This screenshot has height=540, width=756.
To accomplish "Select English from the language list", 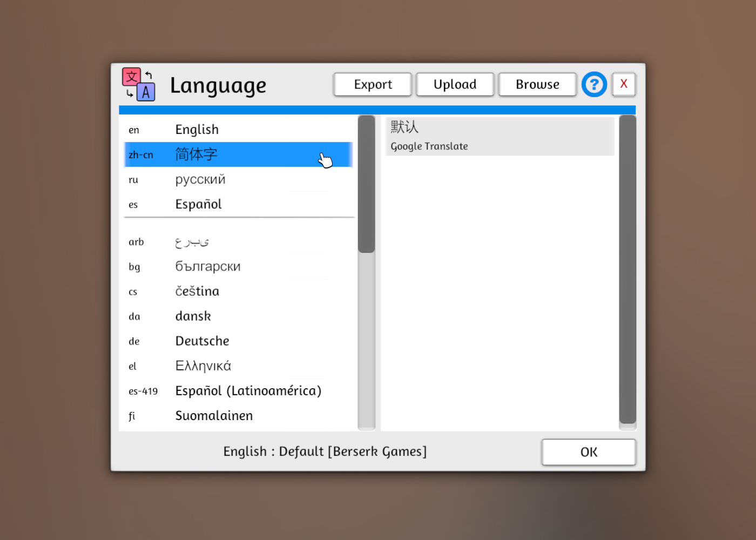I will point(238,130).
